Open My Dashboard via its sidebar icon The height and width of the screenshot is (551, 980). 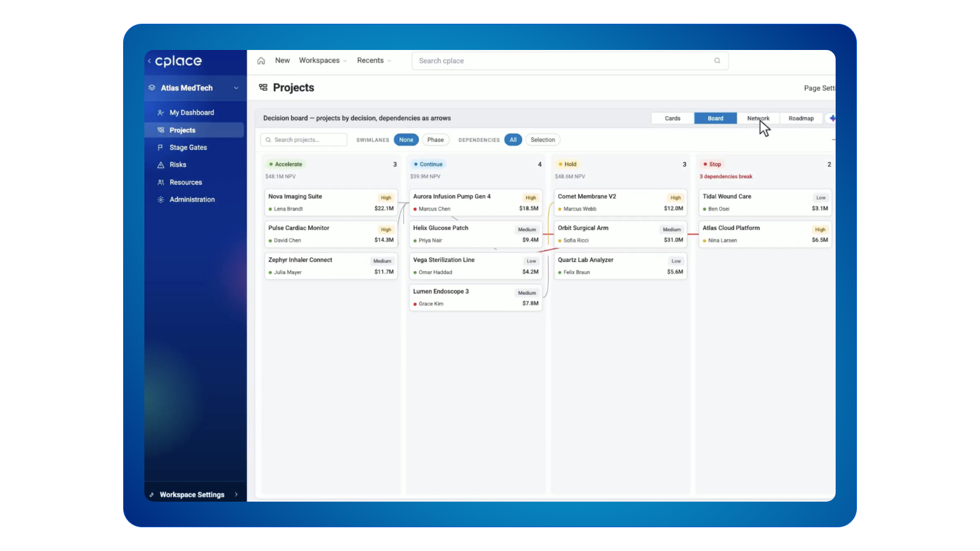pyautogui.click(x=161, y=112)
